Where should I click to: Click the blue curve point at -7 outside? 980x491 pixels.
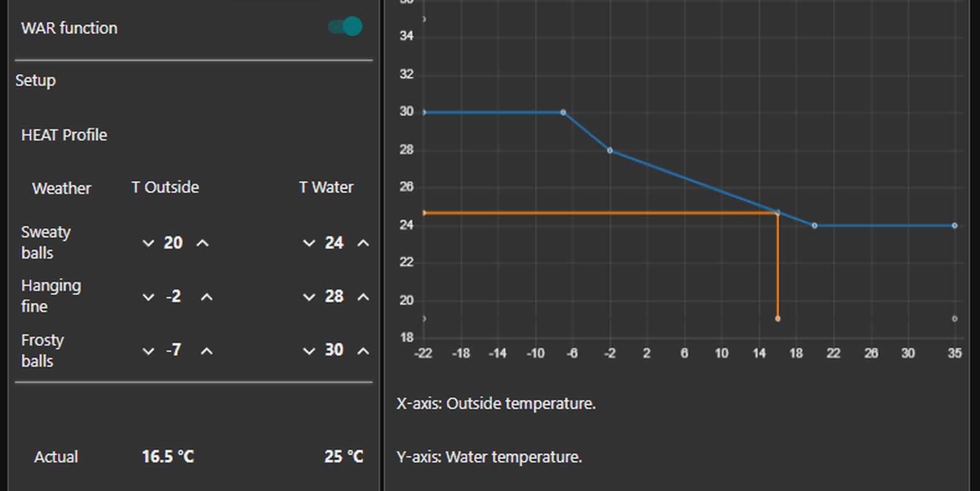563,113
